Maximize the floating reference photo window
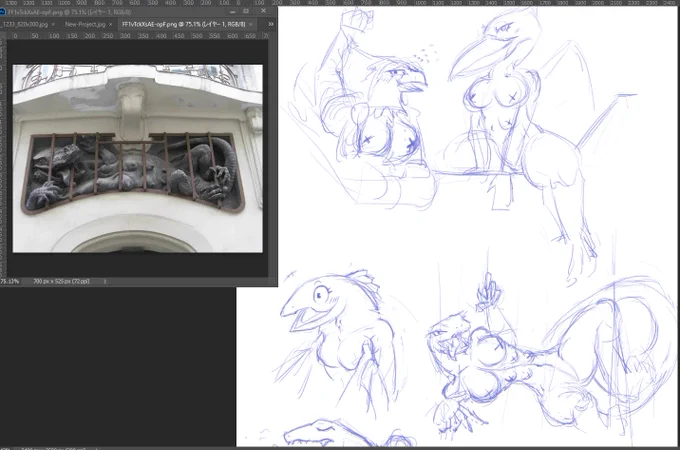Viewport: 680px width, 450px height. click(246, 11)
